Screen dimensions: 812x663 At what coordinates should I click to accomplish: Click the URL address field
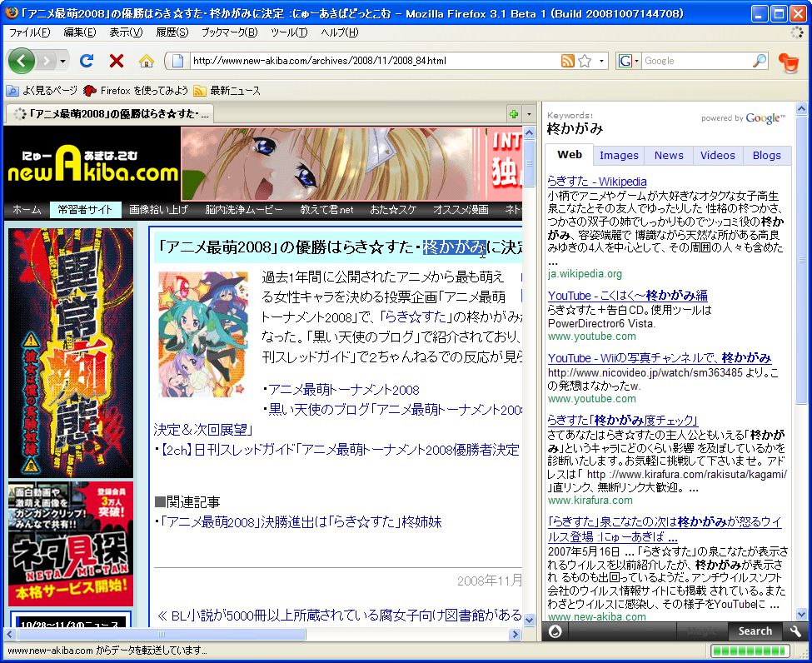tap(376, 61)
